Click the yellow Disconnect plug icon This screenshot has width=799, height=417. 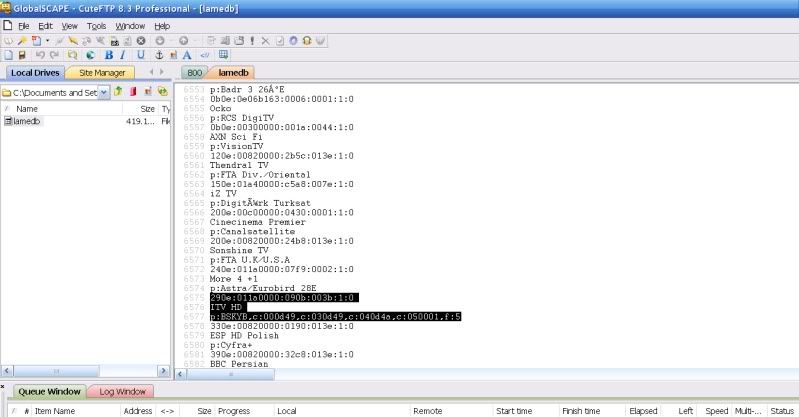coord(73,41)
